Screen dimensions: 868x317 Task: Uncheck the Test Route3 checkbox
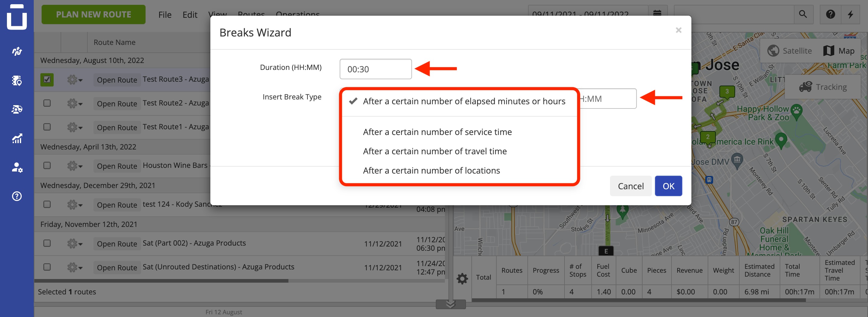coord(47,80)
